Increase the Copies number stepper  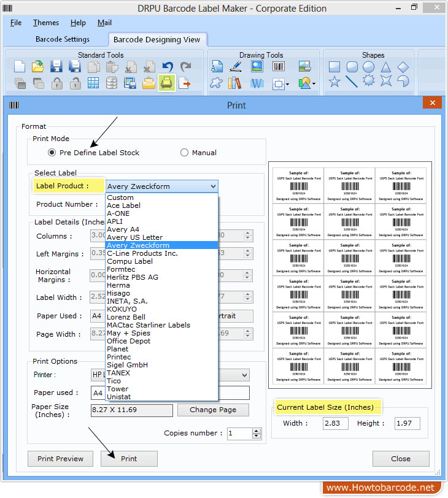coord(257,431)
